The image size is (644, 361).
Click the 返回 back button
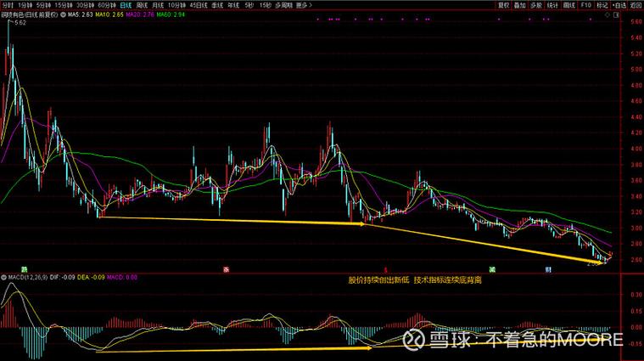click(x=636, y=4)
